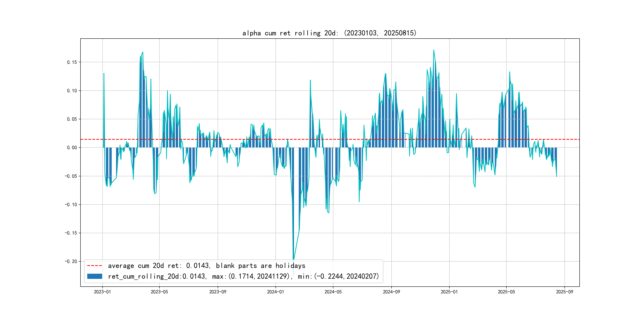Click the red dashed line legend marker
The image size is (644, 322).
tap(94, 266)
